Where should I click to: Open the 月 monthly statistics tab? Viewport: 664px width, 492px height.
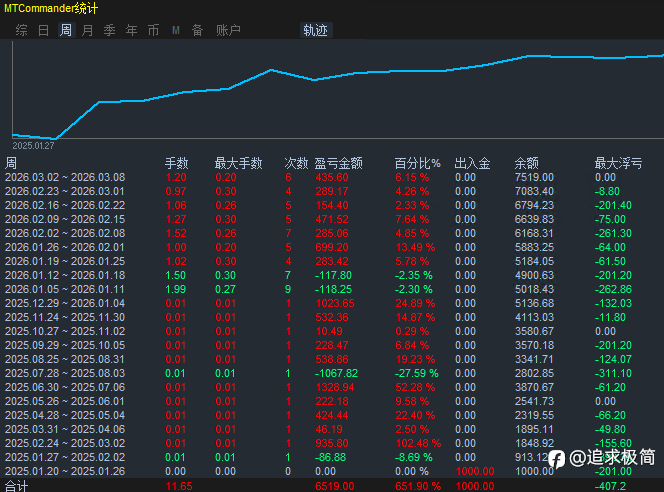87,30
